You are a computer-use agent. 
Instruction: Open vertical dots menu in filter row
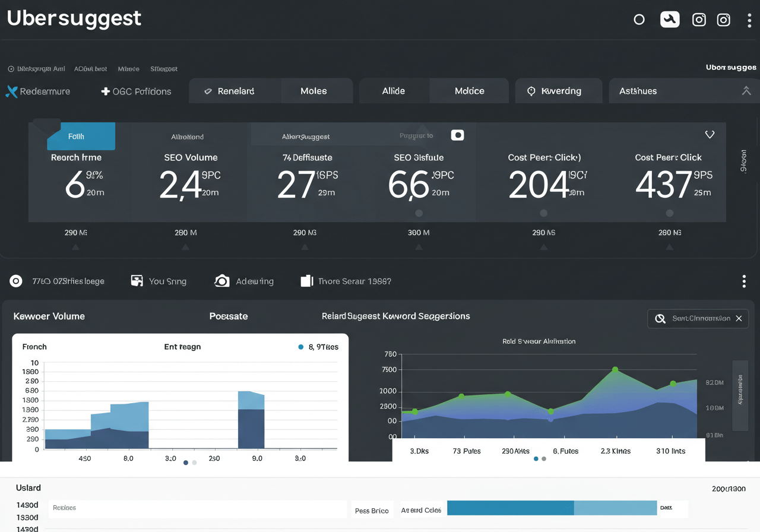pos(744,281)
